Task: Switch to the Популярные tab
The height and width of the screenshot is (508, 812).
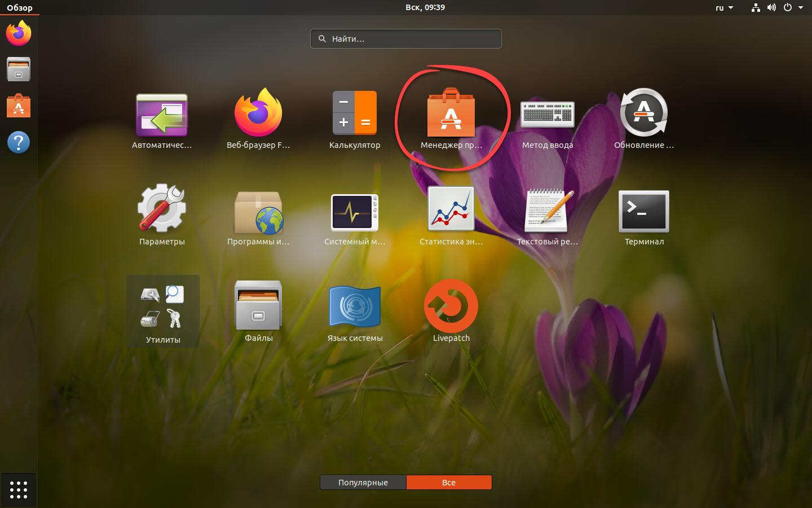Action: [363, 483]
